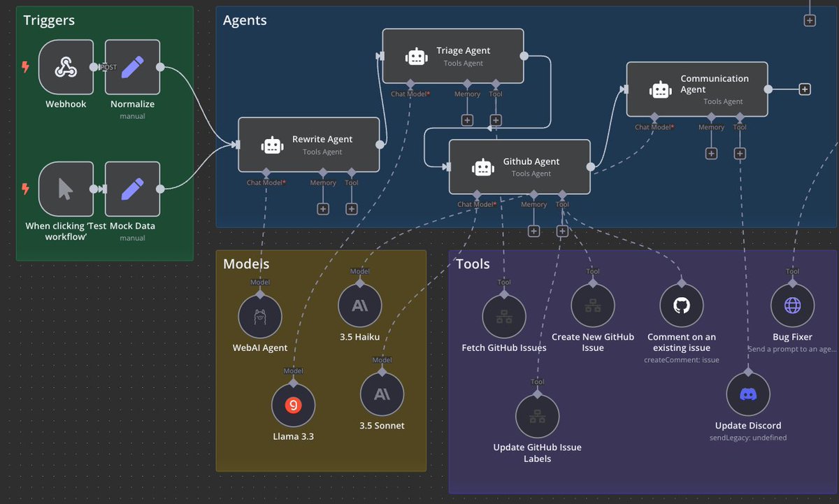Select the Rewrite Agent node

click(x=309, y=145)
